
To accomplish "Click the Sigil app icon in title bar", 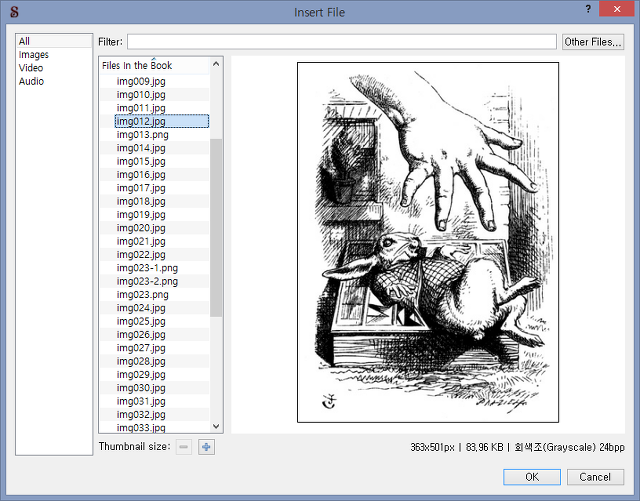I will coord(14,12).
